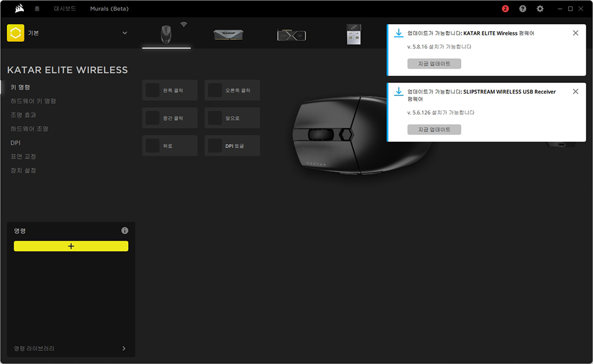Select the 키 명령 menu item
The height and width of the screenshot is (364, 593).
pos(20,87)
